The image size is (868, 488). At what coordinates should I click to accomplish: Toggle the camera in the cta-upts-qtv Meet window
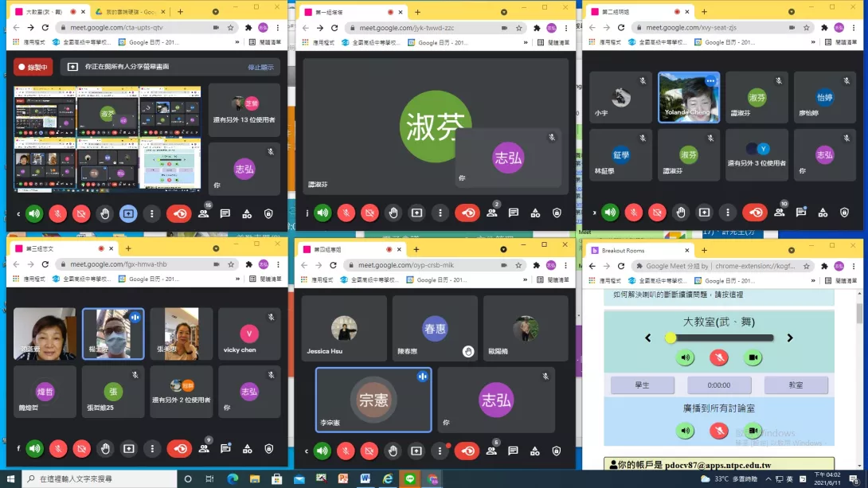point(81,213)
